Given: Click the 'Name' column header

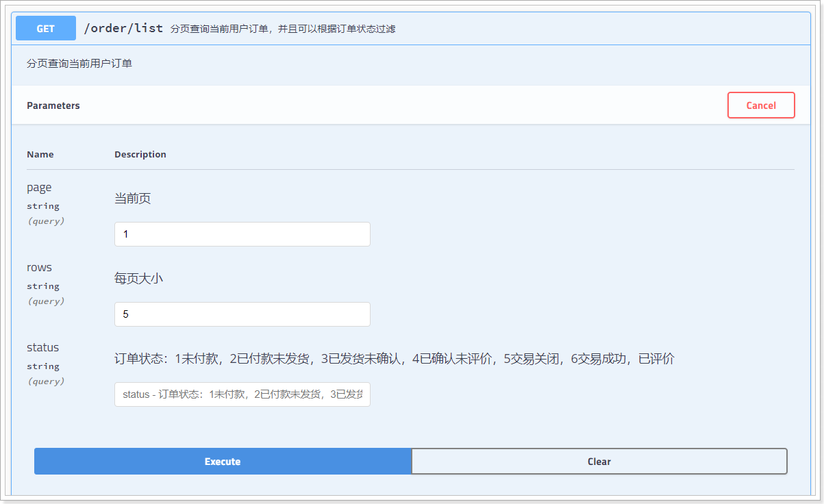Looking at the screenshot, I should click(x=40, y=155).
